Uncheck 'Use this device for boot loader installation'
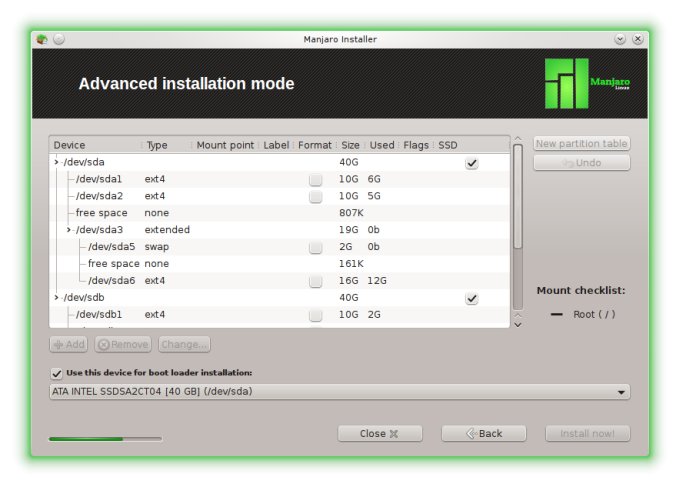Screen dimensions: 680x487 tap(56, 373)
